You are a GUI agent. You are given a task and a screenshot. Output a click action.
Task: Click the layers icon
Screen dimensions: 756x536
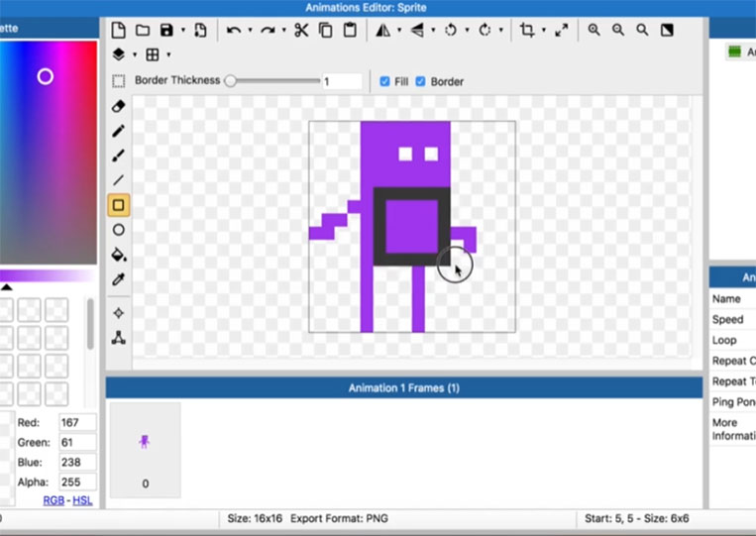(119, 54)
